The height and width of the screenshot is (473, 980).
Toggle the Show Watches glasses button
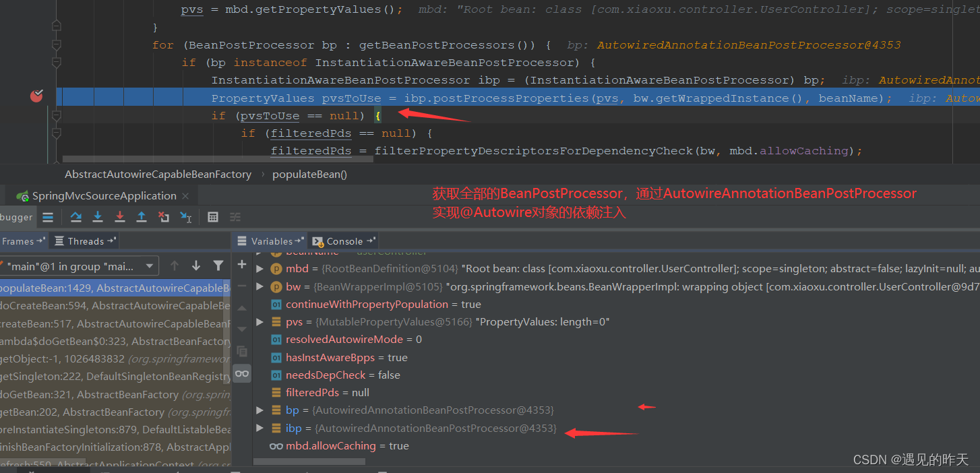(x=242, y=374)
